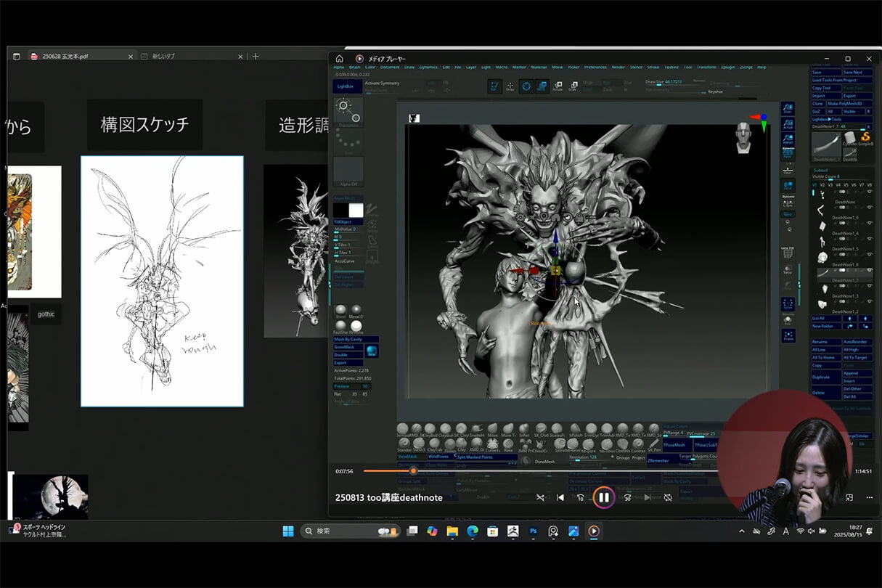Click the video seek bar handle

click(x=413, y=471)
